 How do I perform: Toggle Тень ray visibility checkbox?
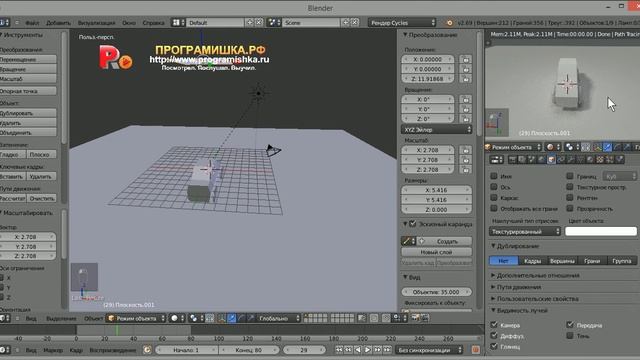[570, 336]
